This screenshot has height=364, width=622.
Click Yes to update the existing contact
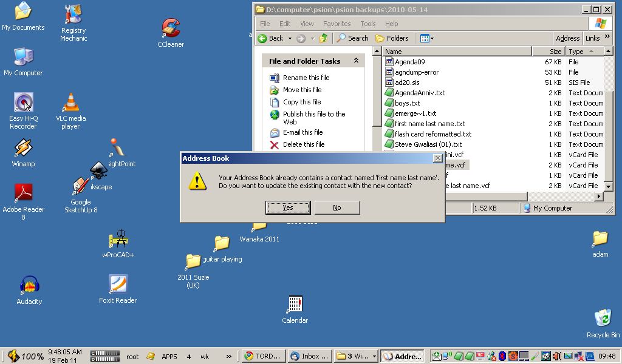(x=288, y=207)
